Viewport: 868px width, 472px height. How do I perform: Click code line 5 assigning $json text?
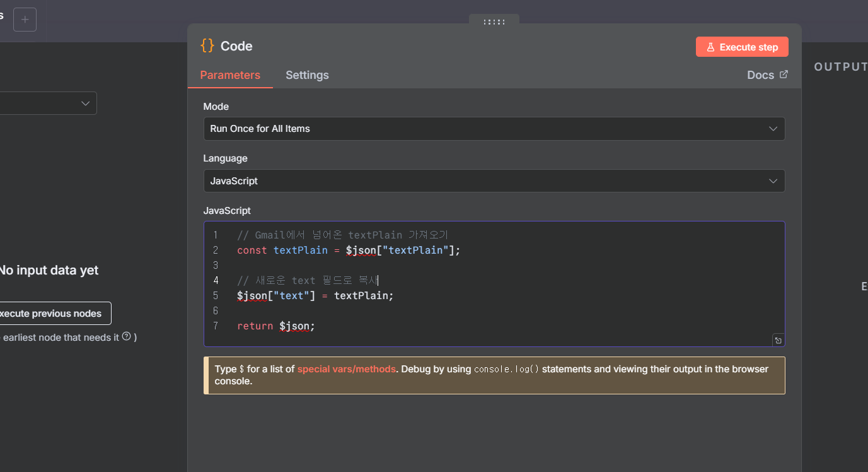315,296
